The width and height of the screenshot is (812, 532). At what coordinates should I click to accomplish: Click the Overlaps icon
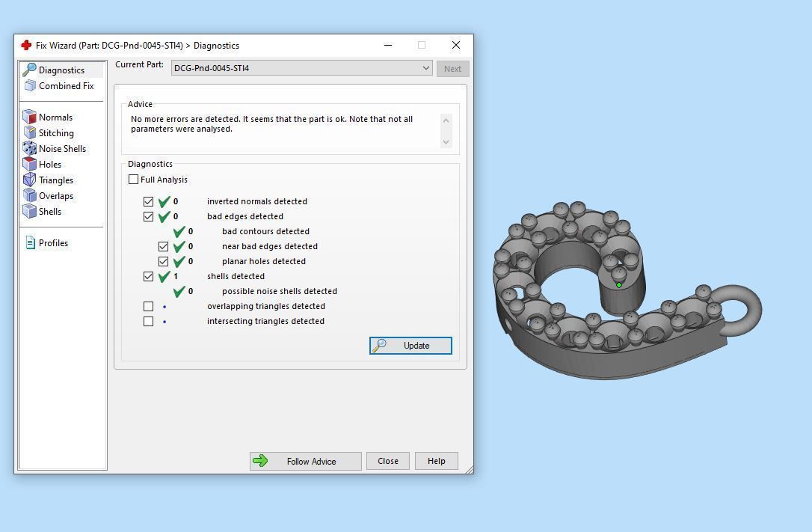pos(29,195)
